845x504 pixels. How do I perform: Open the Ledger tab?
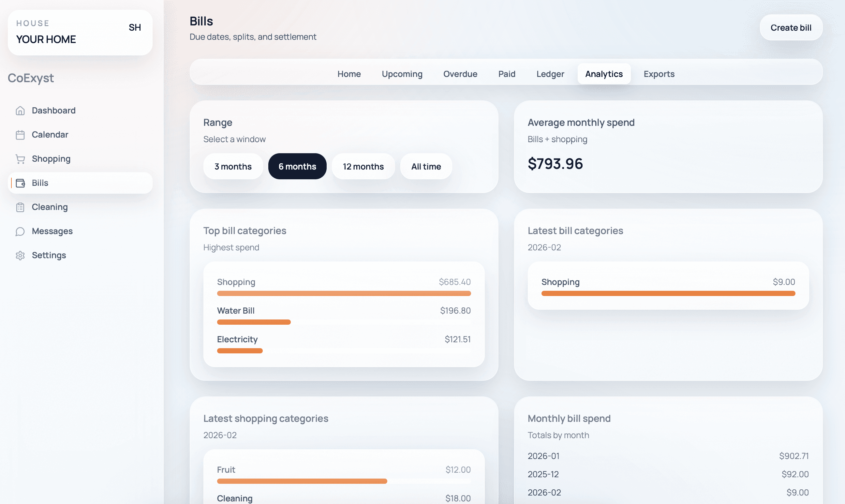point(550,74)
